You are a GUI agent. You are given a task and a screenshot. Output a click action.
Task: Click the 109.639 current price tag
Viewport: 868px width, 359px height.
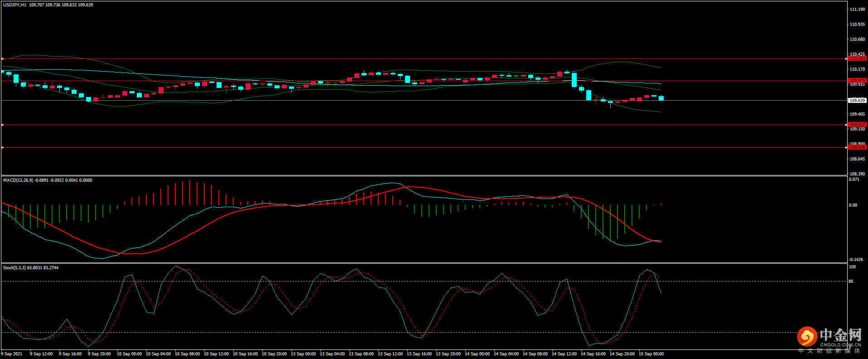pyautogui.click(x=857, y=101)
